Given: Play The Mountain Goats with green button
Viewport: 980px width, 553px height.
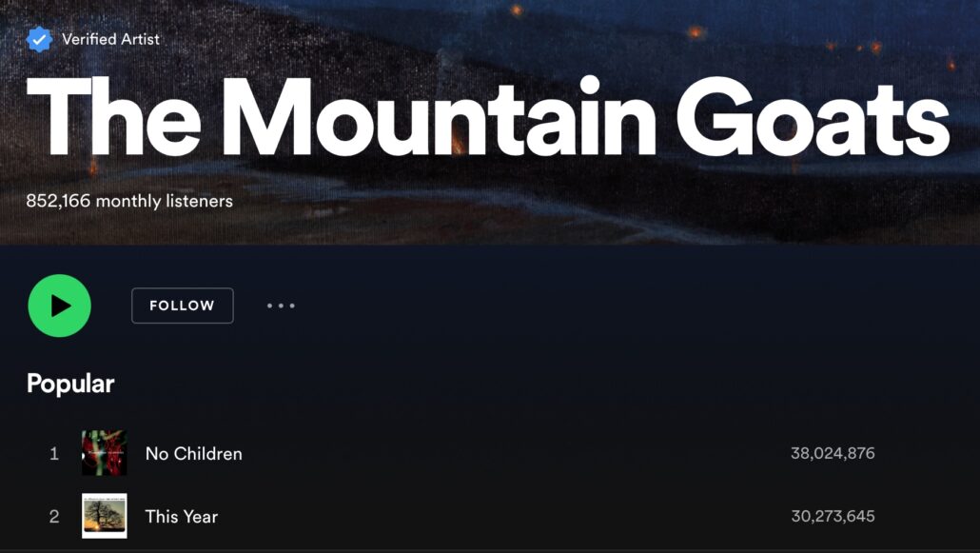Looking at the screenshot, I should 59,306.
